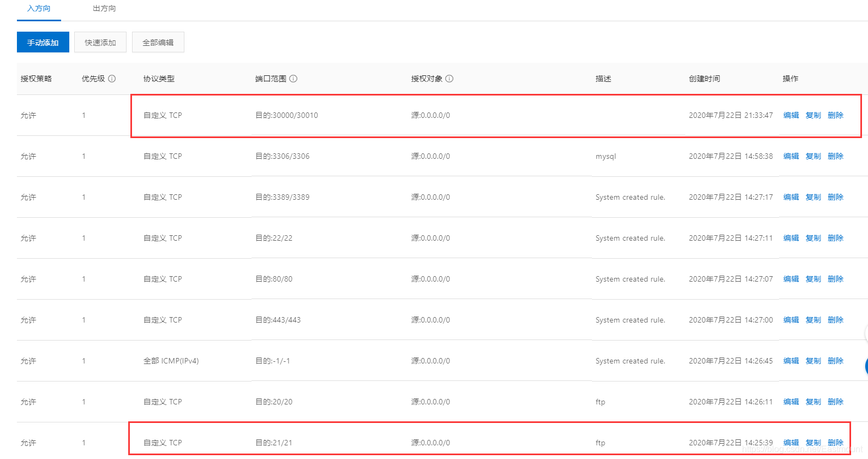Delete the ICMP(IPv4) rule
The image size is (868, 459).
coord(836,361)
